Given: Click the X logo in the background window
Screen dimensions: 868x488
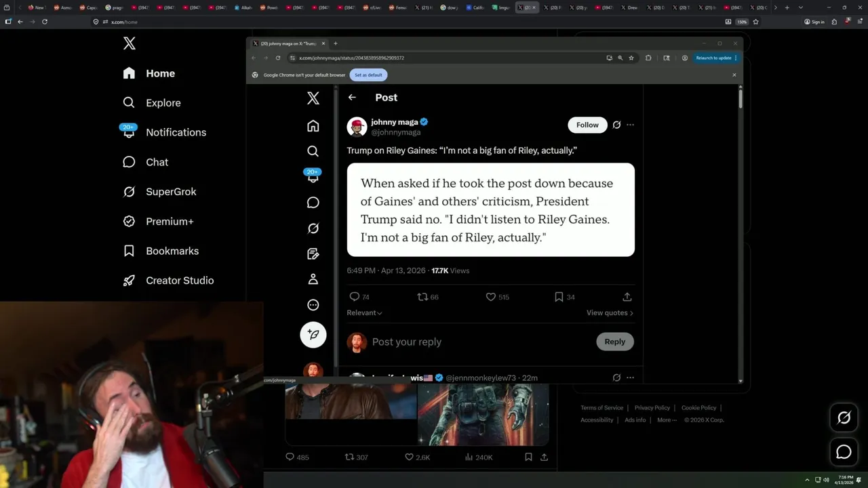Looking at the screenshot, I should 130,43.
